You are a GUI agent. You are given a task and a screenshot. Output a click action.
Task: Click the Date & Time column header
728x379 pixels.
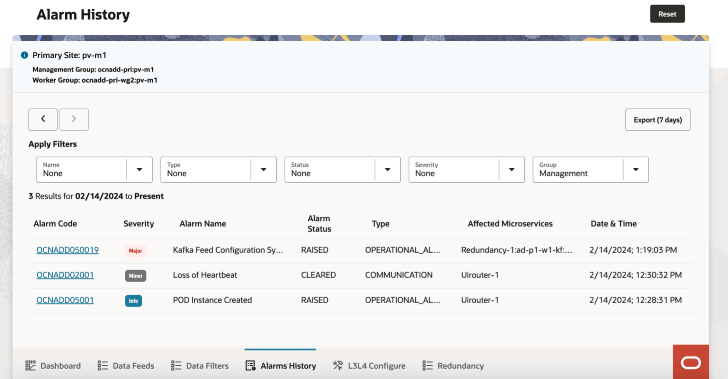pyautogui.click(x=613, y=223)
